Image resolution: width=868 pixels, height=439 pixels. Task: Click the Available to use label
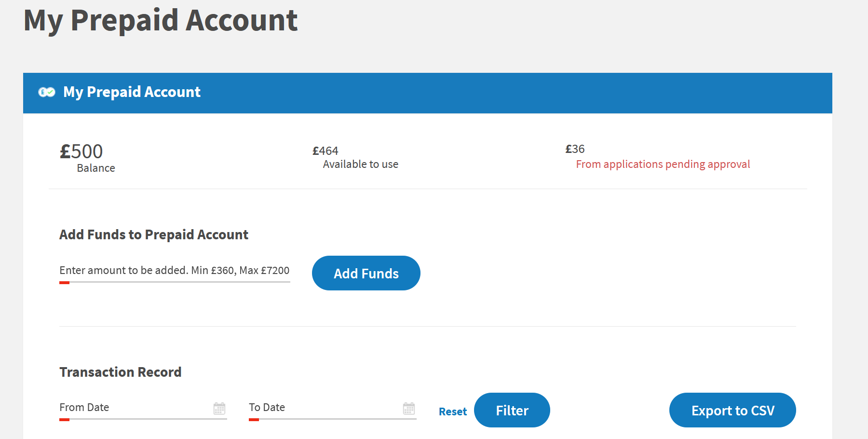[361, 165]
